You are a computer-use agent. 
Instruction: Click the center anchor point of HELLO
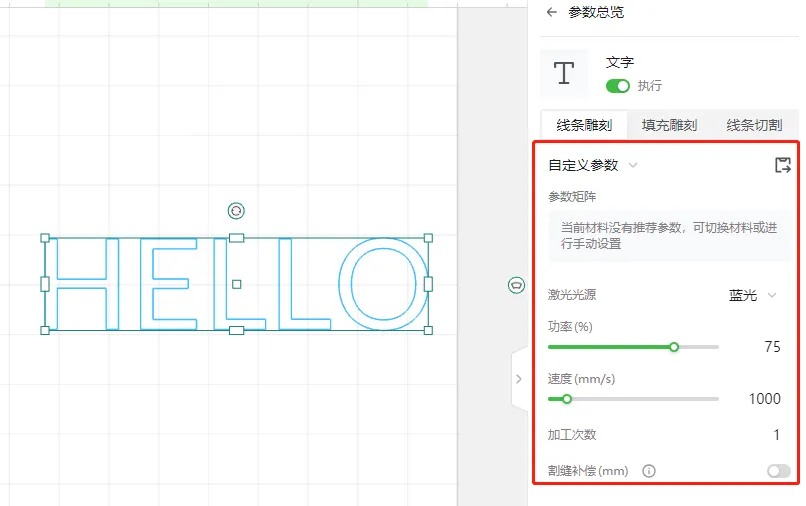tap(236, 284)
